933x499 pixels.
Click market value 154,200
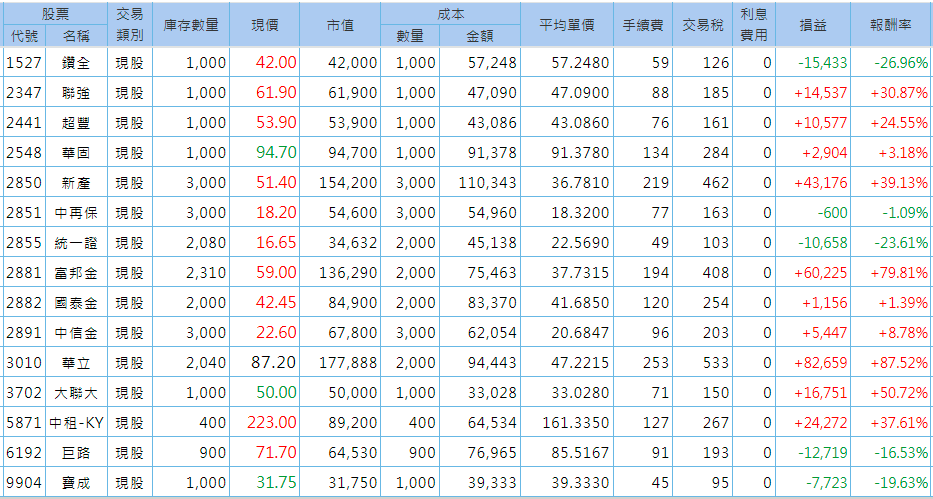click(x=349, y=183)
